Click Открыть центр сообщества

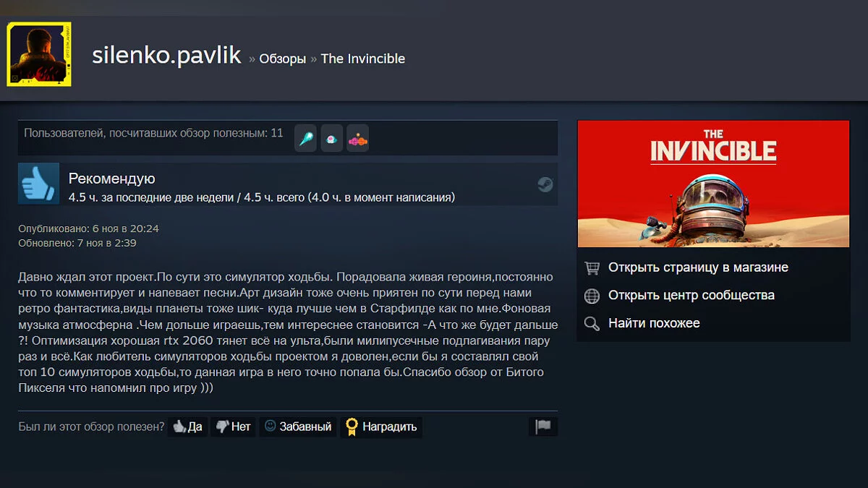tap(691, 295)
